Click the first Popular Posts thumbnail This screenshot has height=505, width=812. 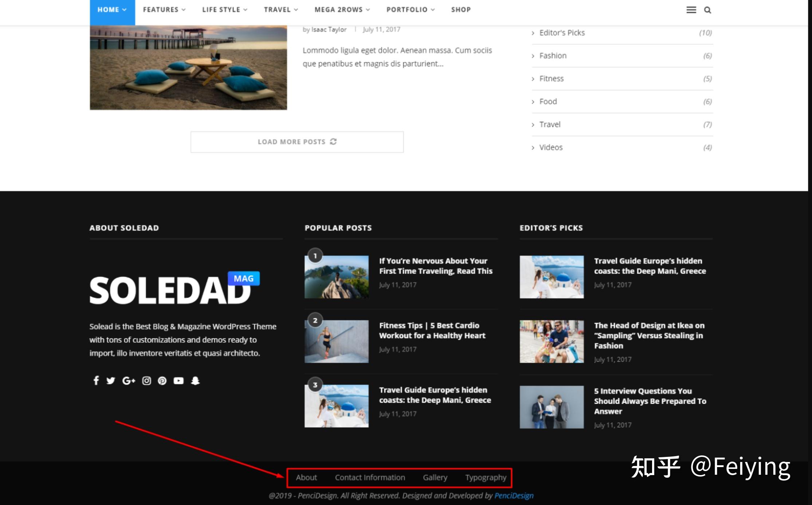pos(336,277)
